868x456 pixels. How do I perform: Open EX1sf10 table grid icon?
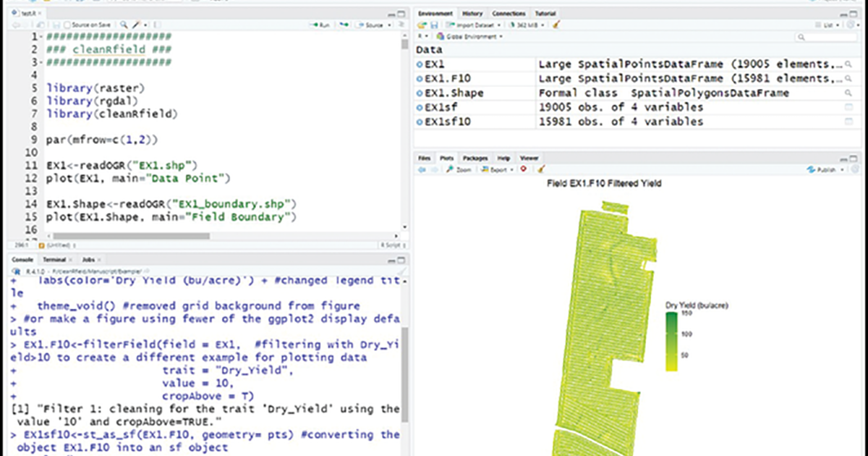pyautogui.click(x=848, y=122)
